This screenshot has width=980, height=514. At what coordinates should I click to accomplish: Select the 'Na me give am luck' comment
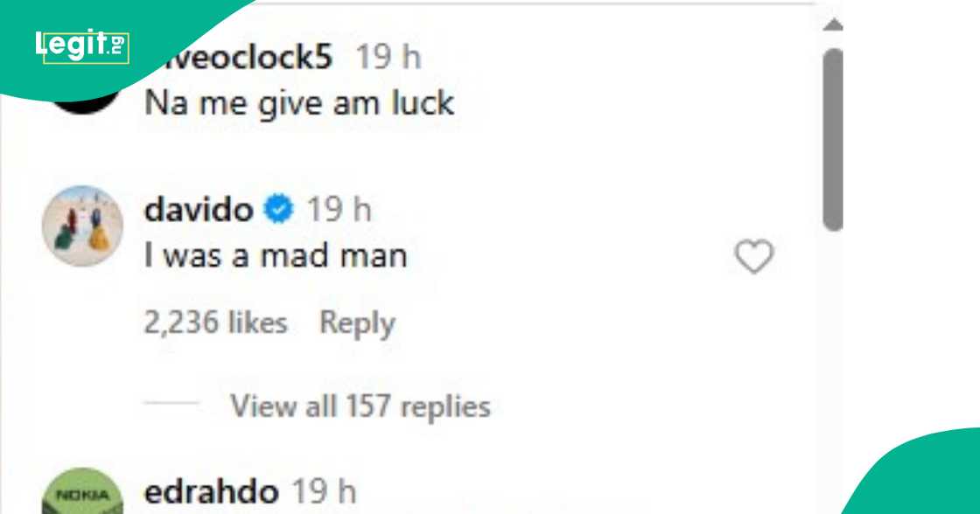[x=299, y=104]
